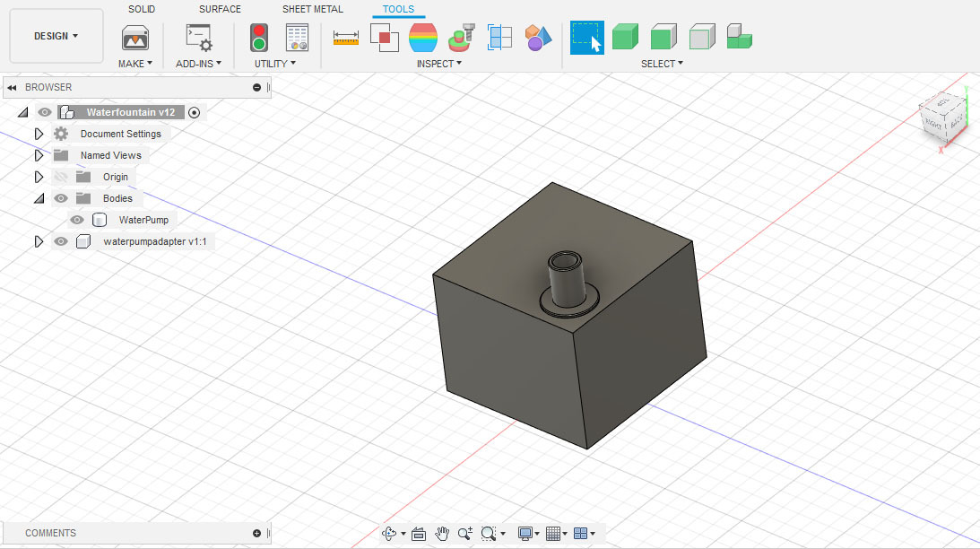Select the Measure ruler tool
This screenshot has height=549, width=980.
[345, 39]
